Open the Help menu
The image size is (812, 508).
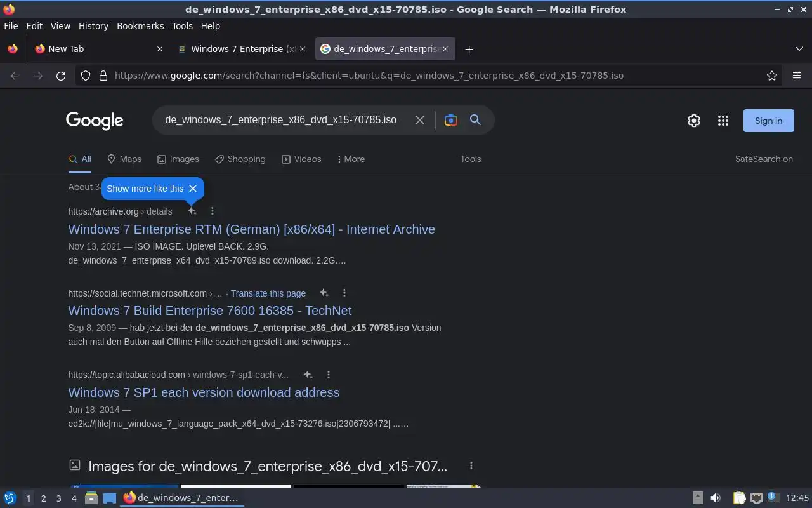click(210, 26)
